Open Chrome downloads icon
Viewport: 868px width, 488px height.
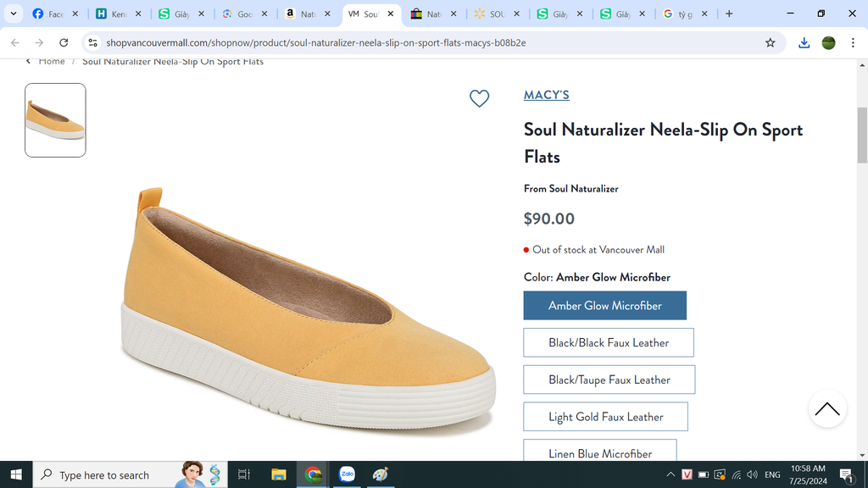(x=804, y=42)
